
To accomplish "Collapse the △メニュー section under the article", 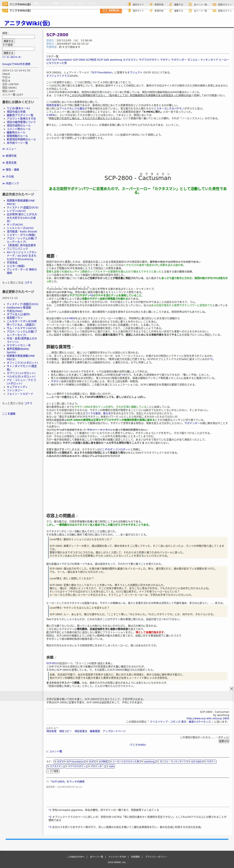I will tap(52, 728).
